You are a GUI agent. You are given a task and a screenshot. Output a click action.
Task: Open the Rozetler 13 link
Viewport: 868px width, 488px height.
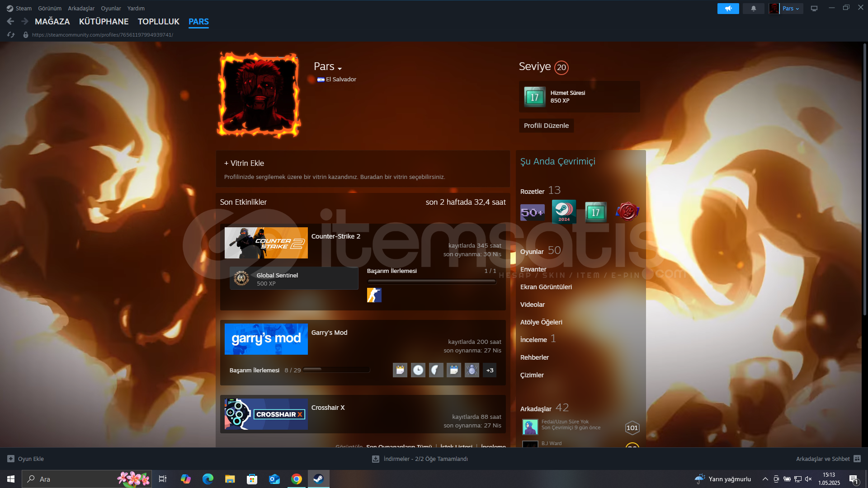[540, 191]
